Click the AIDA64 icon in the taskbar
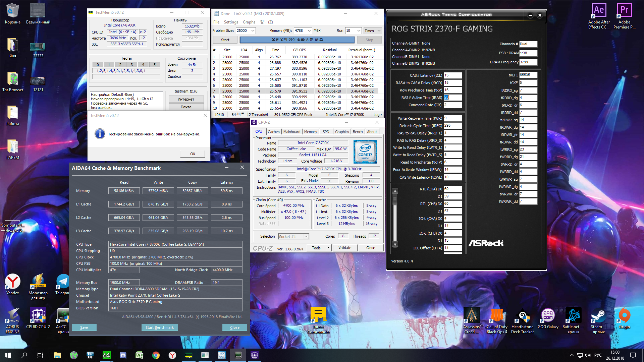Screen dimensions: 644x362 click(x=106, y=355)
